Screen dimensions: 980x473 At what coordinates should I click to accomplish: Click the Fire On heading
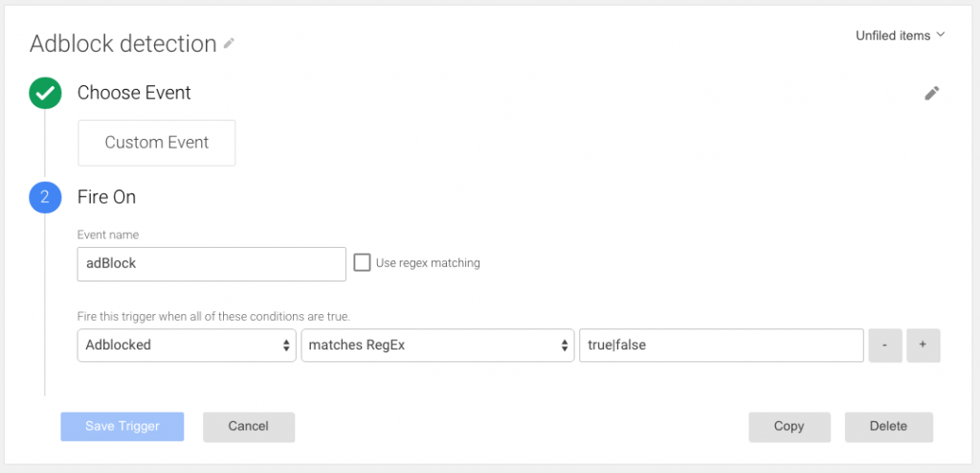(107, 197)
